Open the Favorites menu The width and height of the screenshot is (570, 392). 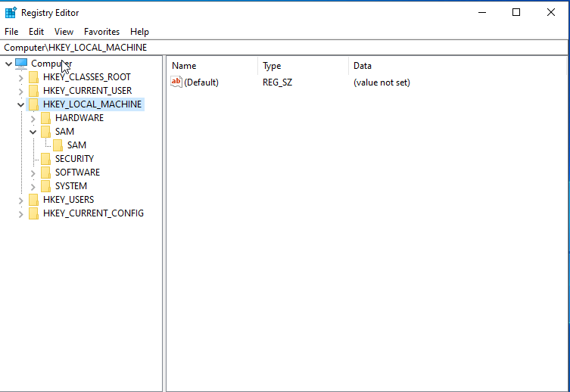[x=101, y=32]
